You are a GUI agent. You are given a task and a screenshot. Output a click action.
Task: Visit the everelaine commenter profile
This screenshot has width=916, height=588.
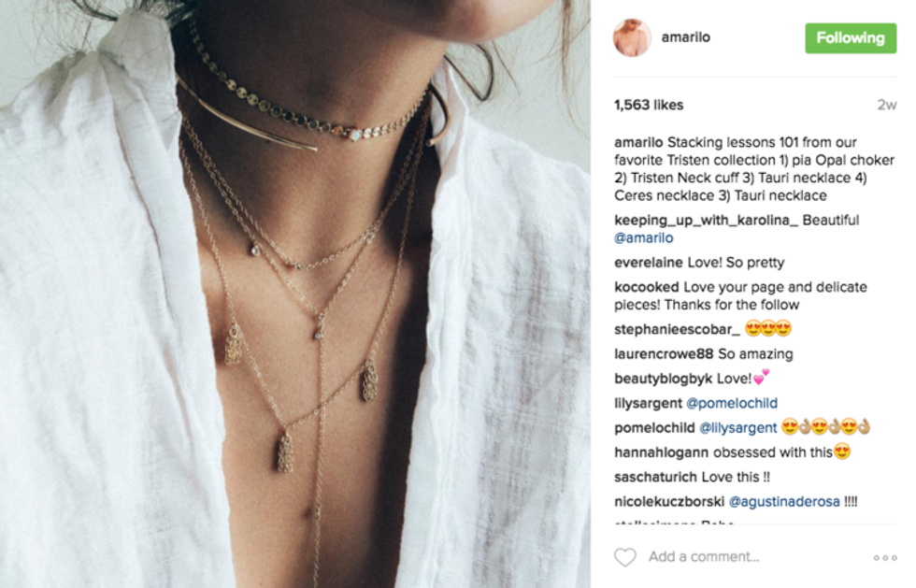[x=649, y=263]
